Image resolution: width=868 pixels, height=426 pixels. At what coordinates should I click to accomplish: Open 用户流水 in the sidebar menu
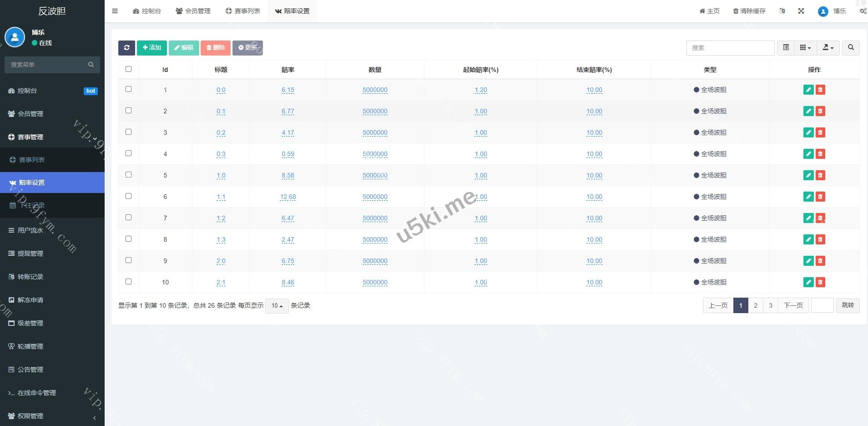pos(30,230)
